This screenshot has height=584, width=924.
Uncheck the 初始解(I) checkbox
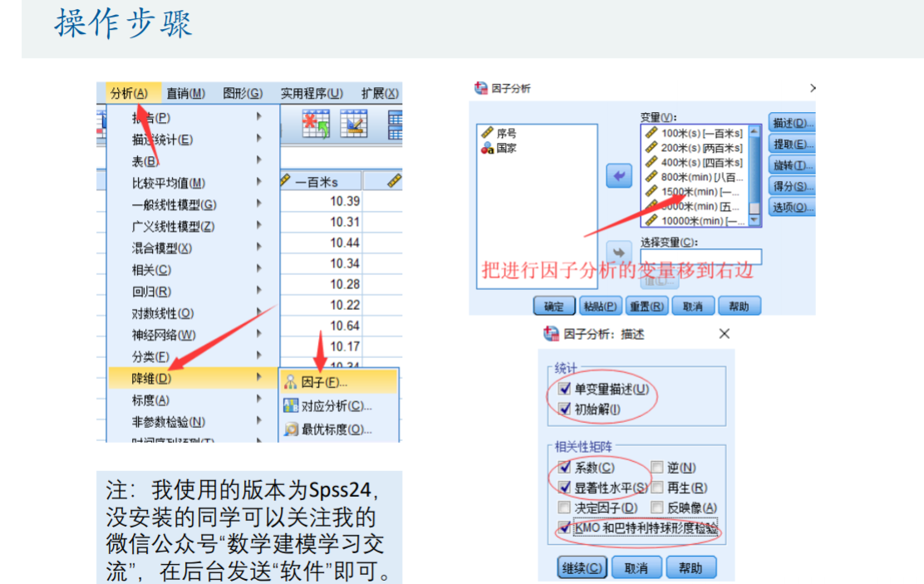pyautogui.click(x=565, y=409)
